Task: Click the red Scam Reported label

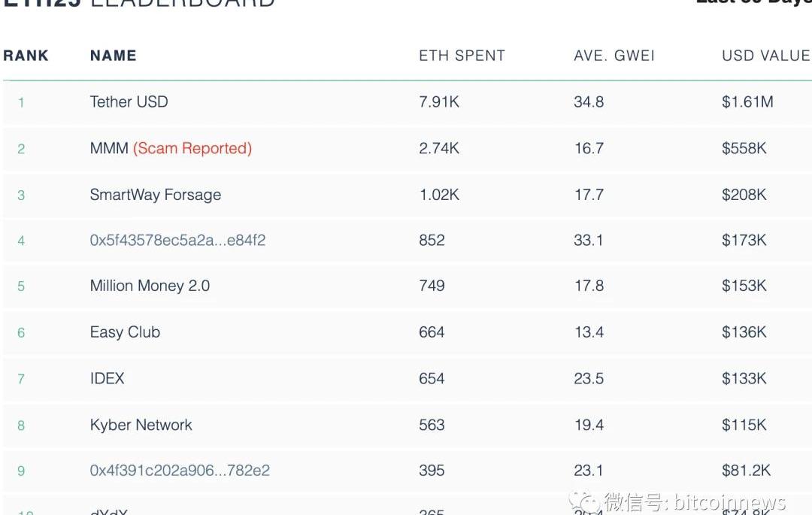Action: coord(192,148)
